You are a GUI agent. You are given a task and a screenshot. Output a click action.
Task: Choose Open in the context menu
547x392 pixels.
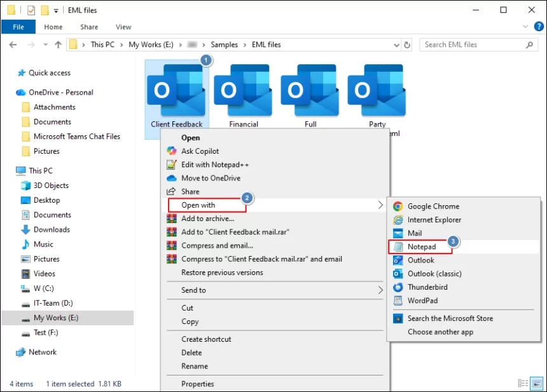[x=190, y=138]
